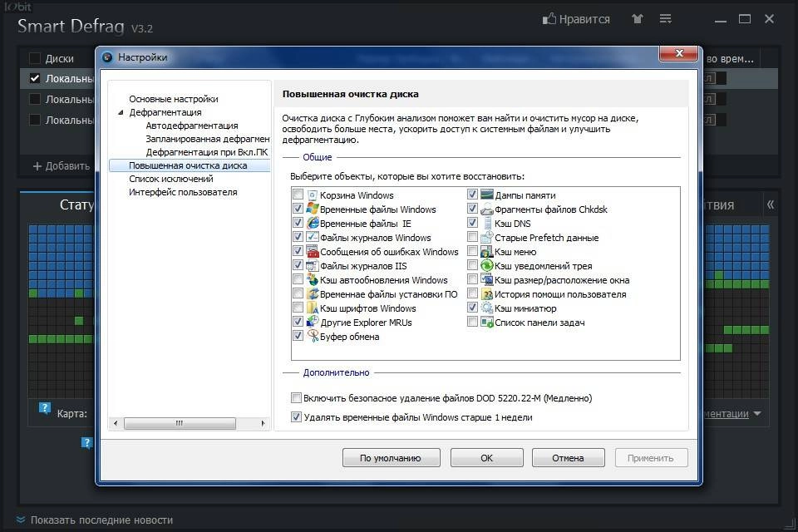Click Нравится like button in header
The width and height of the screenshot is (798, 532).
coord(576,19)
